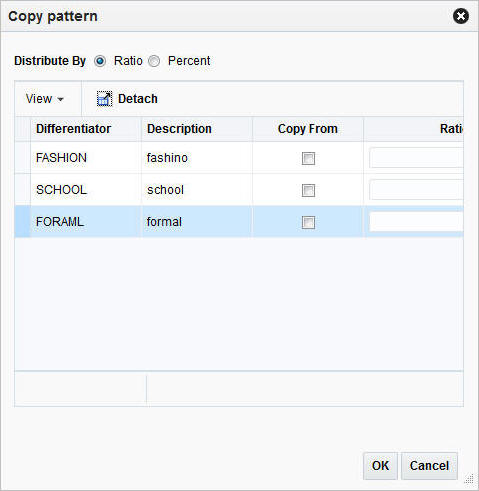
Task: Click the dialog resize grip
Action: pos(469,479)
